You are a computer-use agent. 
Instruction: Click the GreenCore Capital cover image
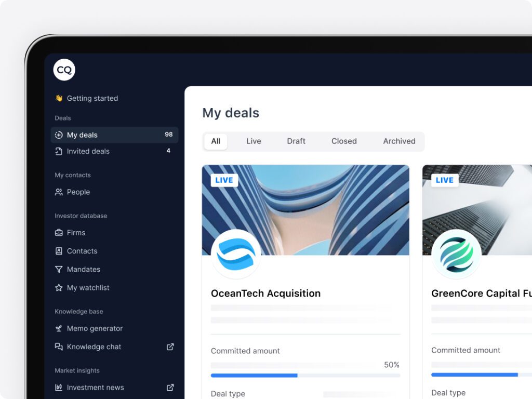[x=477, y=210]
